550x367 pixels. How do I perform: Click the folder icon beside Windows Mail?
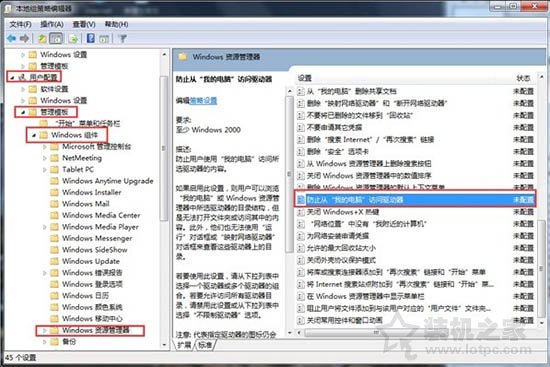54,204
